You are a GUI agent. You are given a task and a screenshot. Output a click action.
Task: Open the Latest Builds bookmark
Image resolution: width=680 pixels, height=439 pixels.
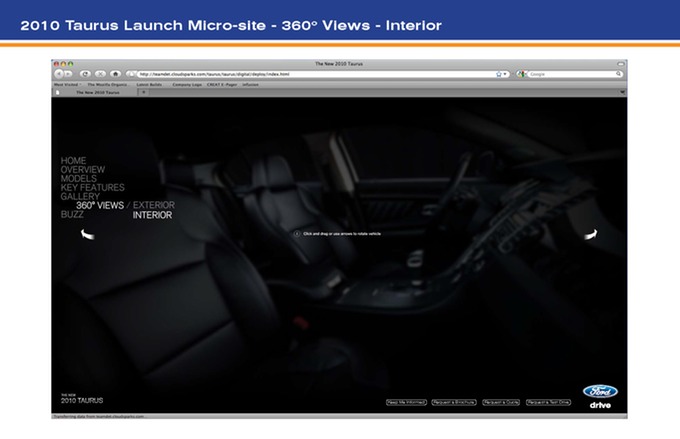[149, 85]
